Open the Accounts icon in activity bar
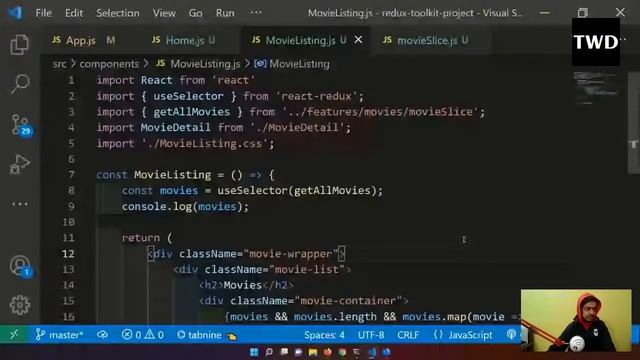640x360 pixels. pyautogui.click(x=20, y=266)
